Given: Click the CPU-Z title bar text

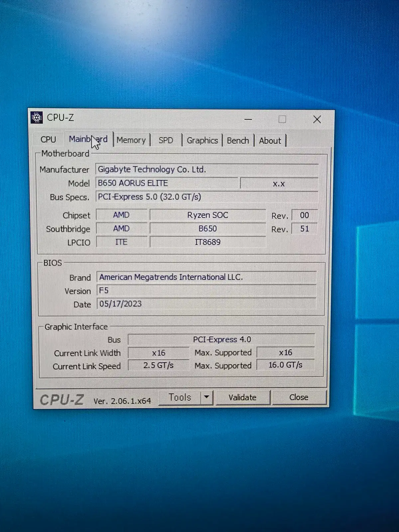Looking at the screenshot, I should [60, 117].
